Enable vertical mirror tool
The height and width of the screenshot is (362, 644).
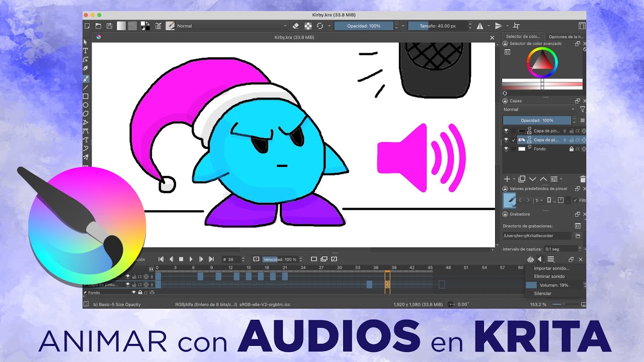point(498,26)
